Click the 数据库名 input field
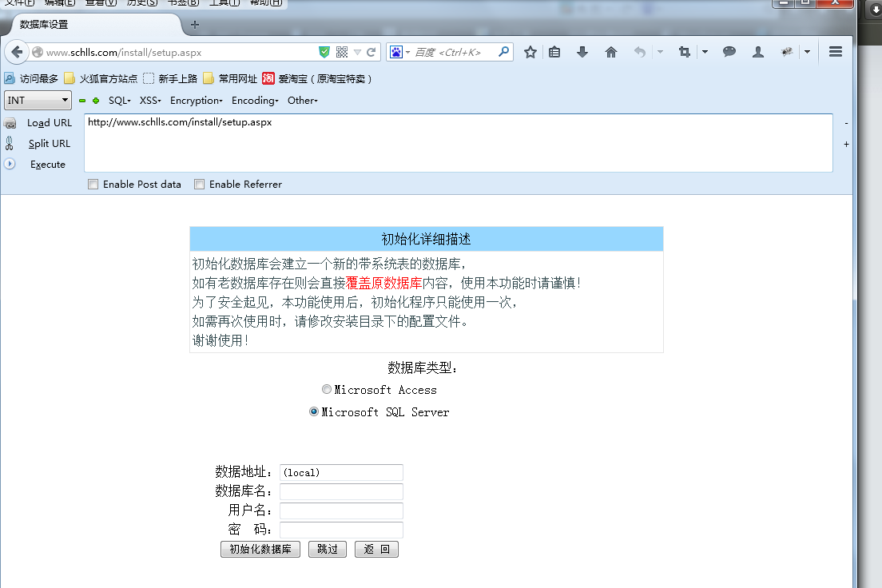The height and width of the screenshot is (588, 882). pyautogui.click(x=341, y=491)
